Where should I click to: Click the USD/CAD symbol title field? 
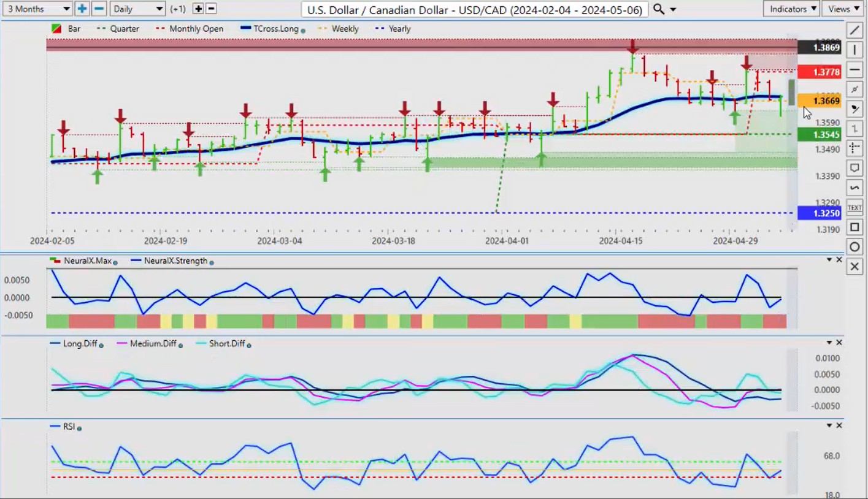[475, 9]
